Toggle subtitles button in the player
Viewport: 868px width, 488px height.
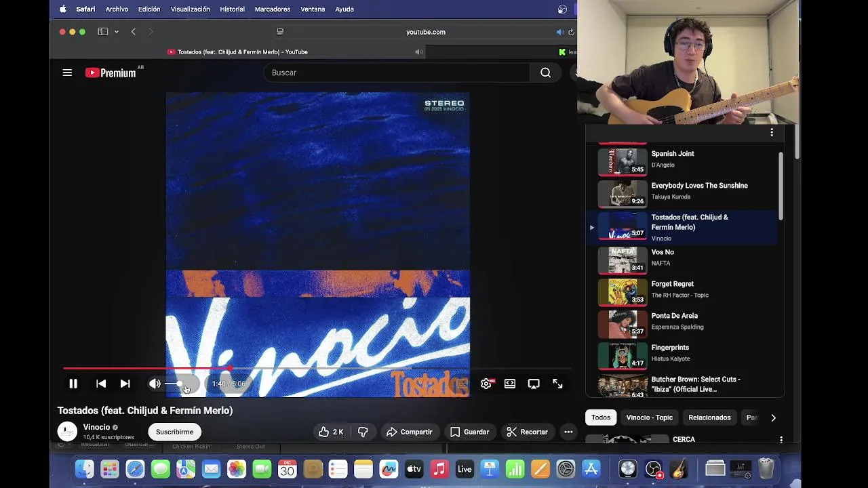click(462, 384)
